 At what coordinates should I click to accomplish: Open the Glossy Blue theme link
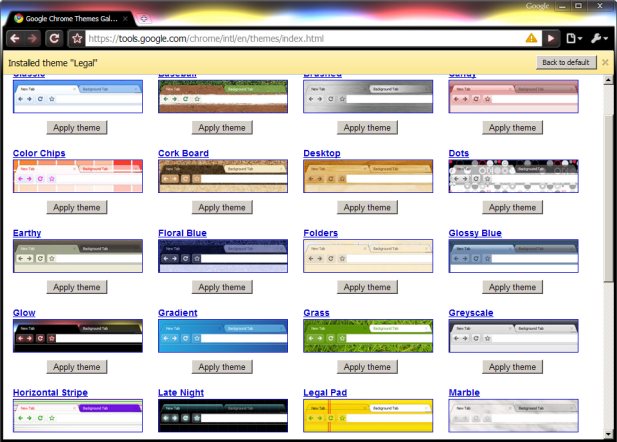[x=475, y=233]
